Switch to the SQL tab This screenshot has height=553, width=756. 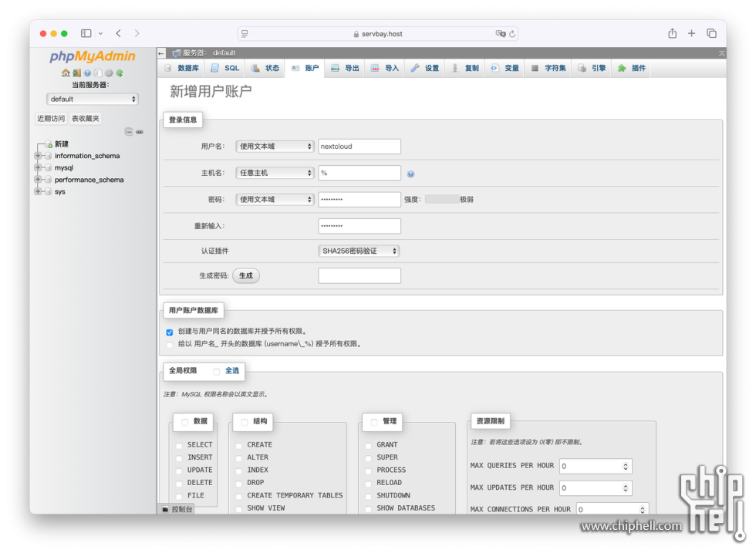pyautogui.click(x=225, y=68)
